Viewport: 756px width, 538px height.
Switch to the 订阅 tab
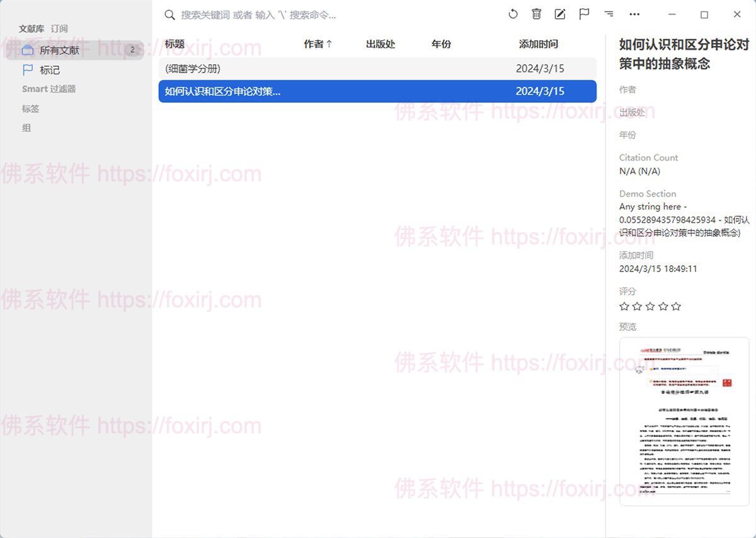pos(60,28)
